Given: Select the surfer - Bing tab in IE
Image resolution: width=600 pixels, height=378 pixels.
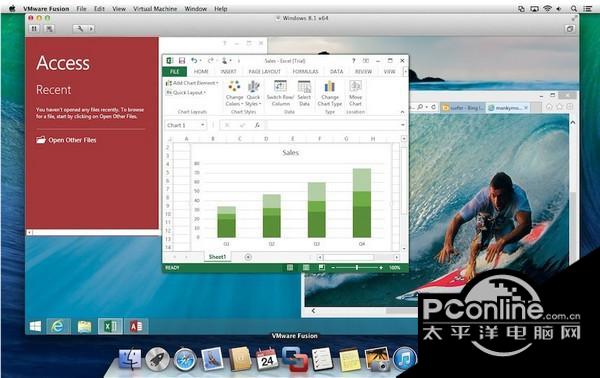Looking at the screenshot, I should (462, 108).
